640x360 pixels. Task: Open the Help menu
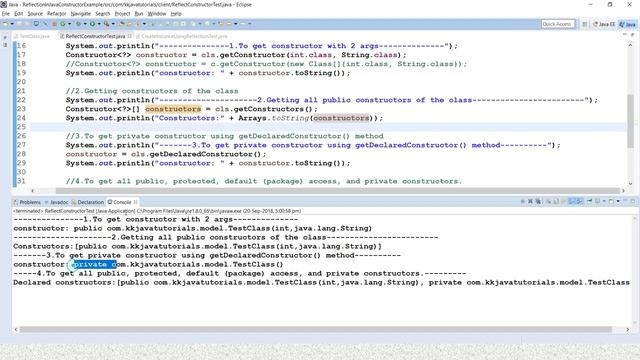coord(176,13)
